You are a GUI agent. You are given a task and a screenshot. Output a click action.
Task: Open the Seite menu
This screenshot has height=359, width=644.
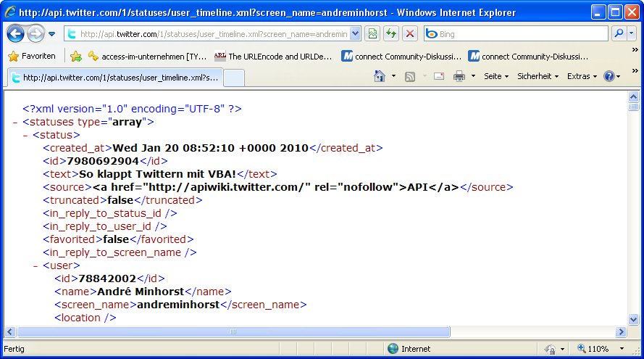click(495, 76)
